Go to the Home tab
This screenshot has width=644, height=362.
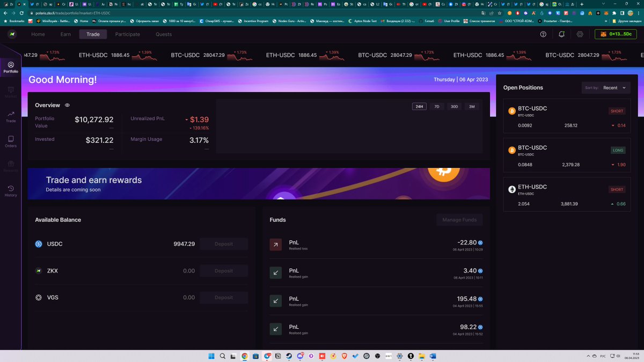[x=38, y=34]
